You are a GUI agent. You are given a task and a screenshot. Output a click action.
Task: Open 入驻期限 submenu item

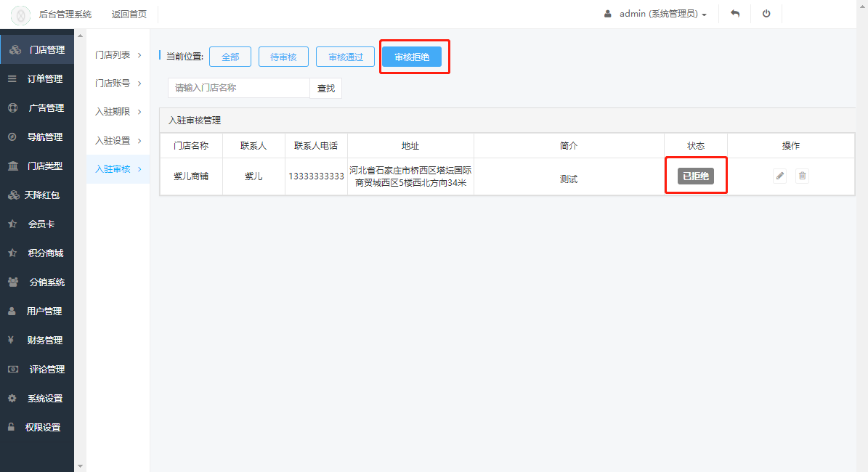coord(118,112)
